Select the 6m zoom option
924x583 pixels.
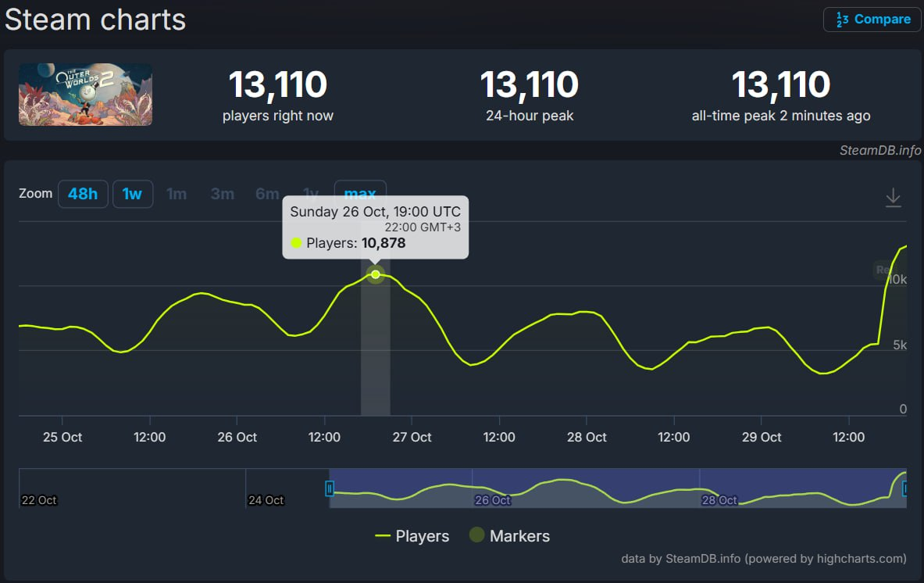point(267,194)
